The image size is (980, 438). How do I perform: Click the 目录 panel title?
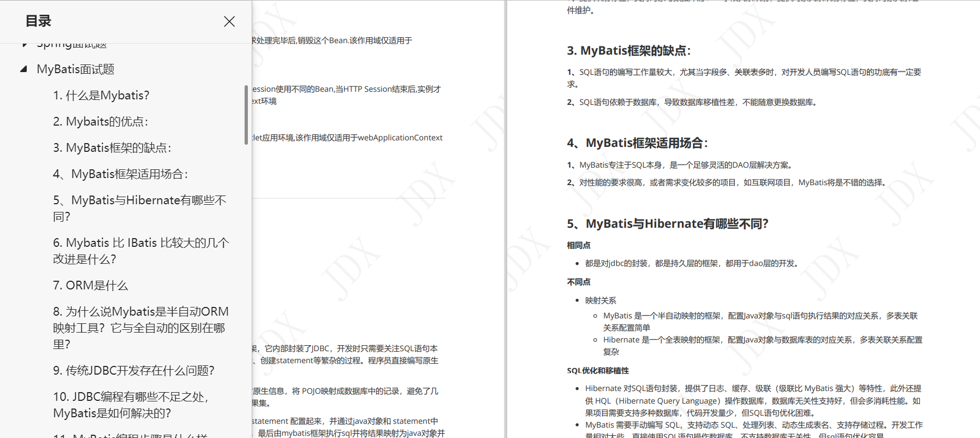pos(38,21)
